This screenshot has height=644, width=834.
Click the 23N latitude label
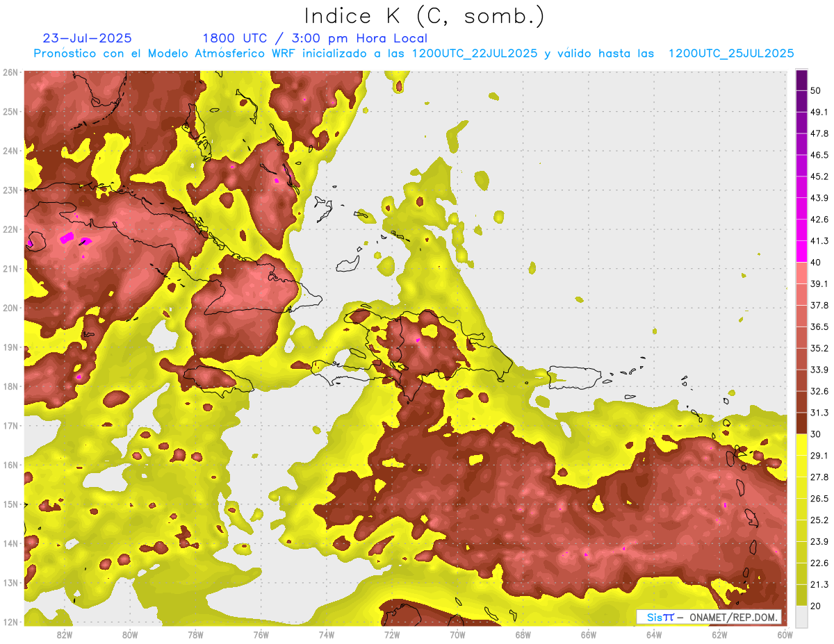point(10,190)
